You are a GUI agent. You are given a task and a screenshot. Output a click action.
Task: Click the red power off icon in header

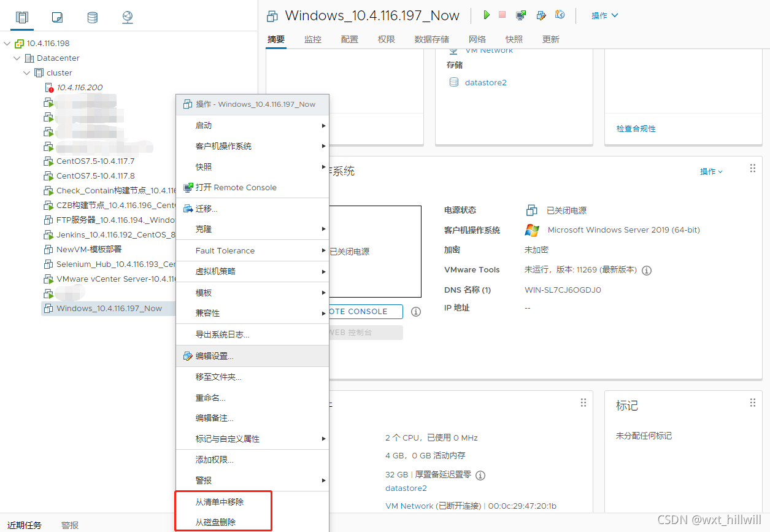tap(502, 15)
